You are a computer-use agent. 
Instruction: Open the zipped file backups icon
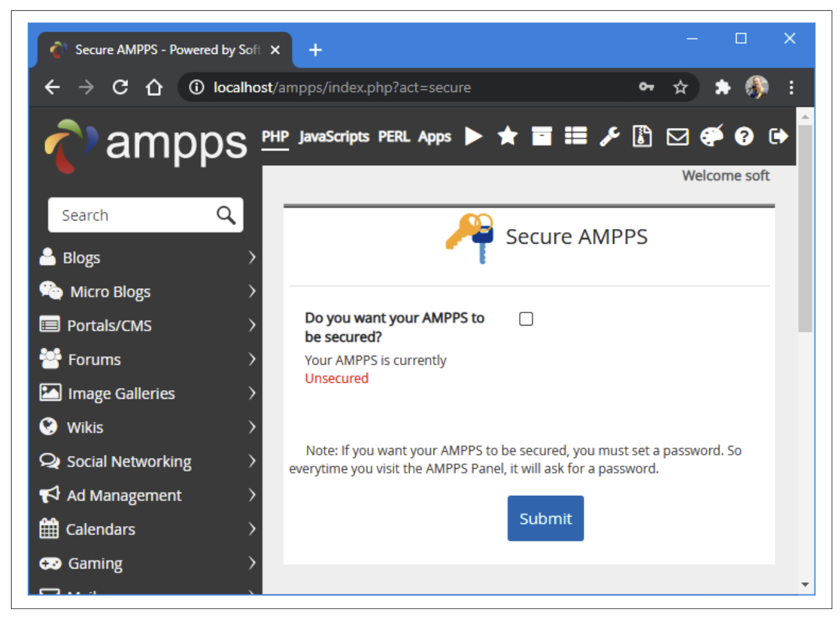pos(642,136)
